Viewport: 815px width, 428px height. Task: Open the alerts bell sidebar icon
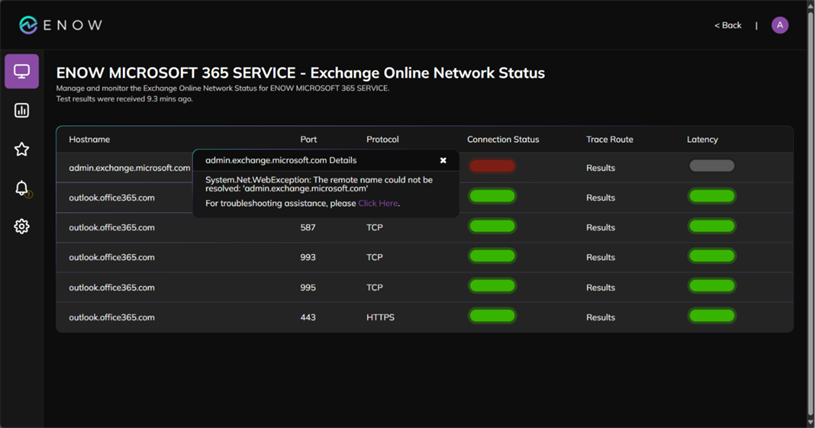pos(22,188)
